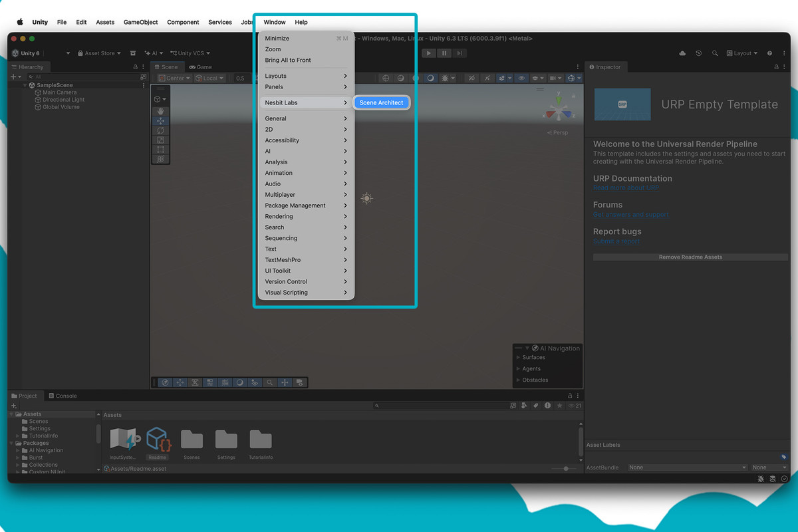Click the Hierarchy search-by-type icon
The image size is (798, 532).
[143, 76]
